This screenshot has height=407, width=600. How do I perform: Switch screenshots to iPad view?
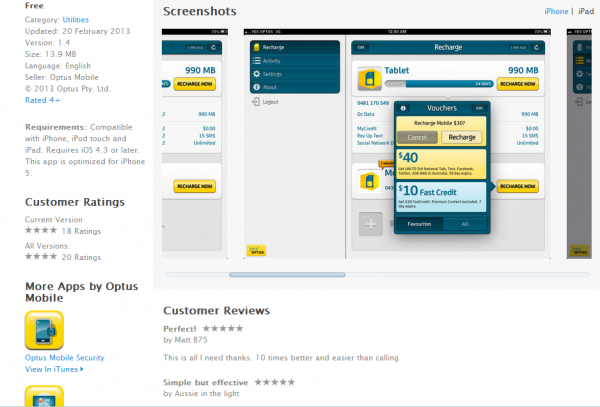coord(585,11)
